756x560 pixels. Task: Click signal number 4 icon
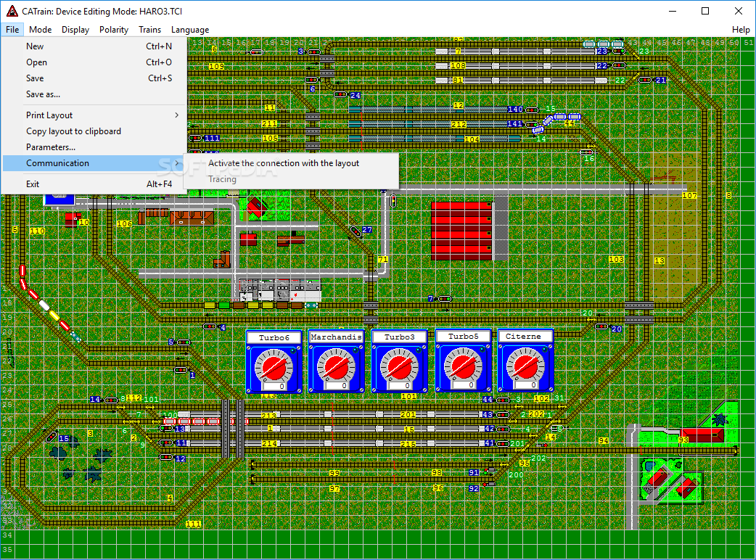click(x=209, y=326)
